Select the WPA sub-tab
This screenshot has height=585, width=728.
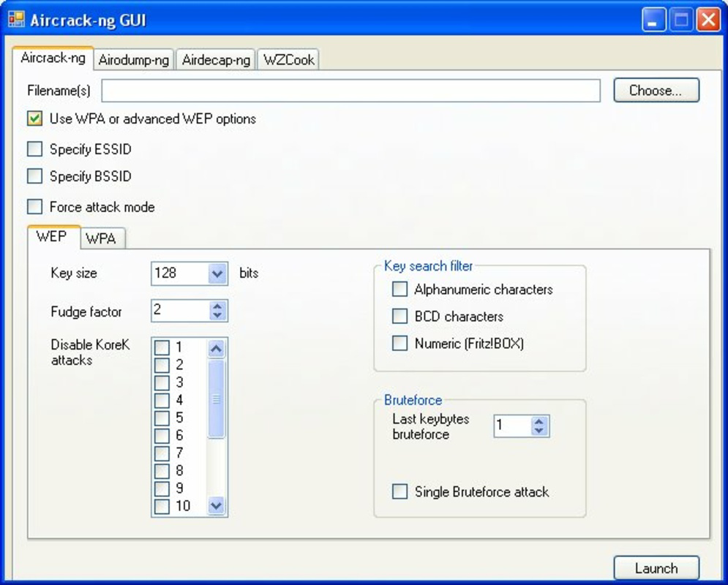pos(102,238)
